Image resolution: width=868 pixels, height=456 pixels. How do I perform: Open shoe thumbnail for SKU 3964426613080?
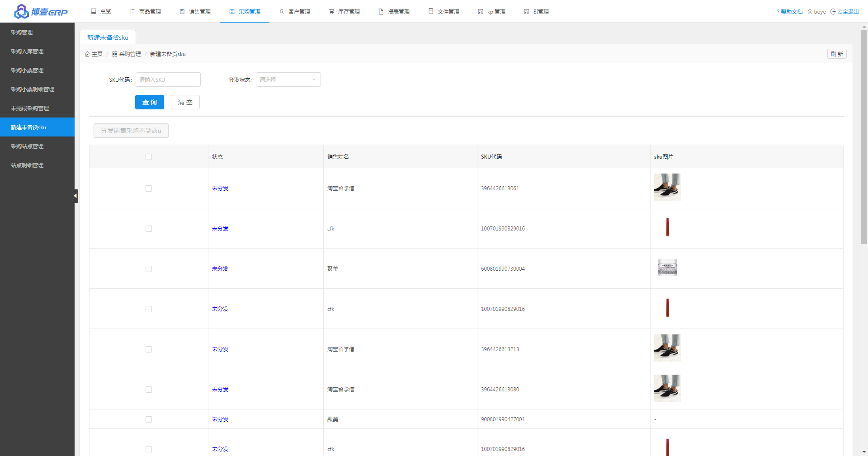pos(667,388)
